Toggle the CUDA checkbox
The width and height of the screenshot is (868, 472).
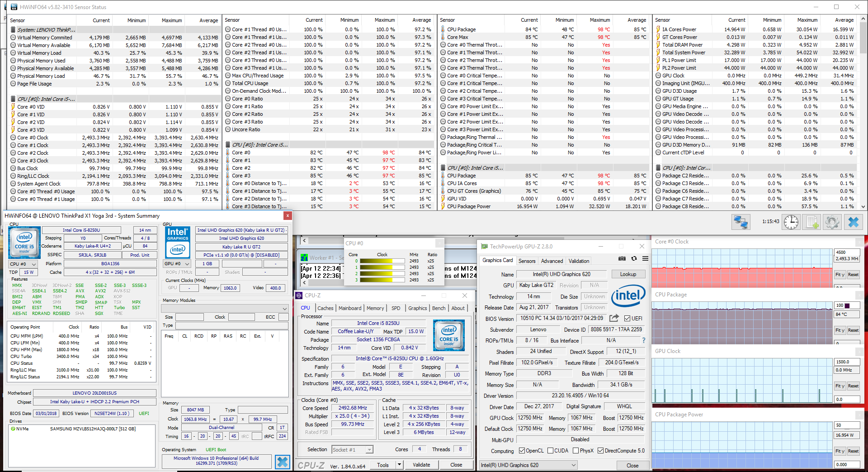click(550, 451)
